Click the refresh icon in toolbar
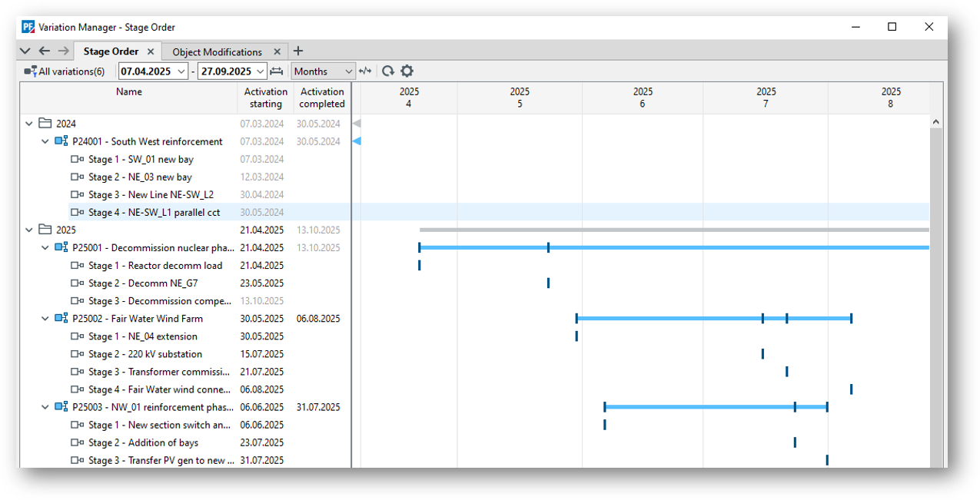This screenshot has height=500, width=980. [388, 71]
